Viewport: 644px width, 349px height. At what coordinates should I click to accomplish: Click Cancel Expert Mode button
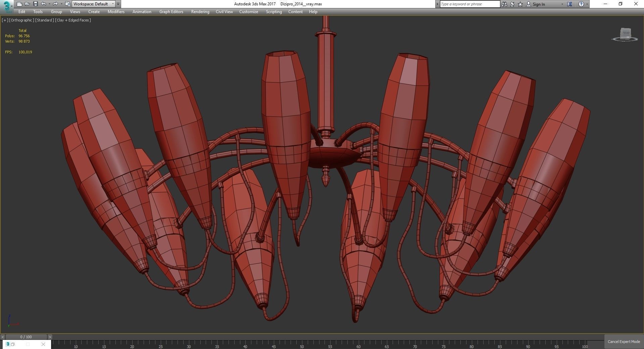click(x=624, y=342)
